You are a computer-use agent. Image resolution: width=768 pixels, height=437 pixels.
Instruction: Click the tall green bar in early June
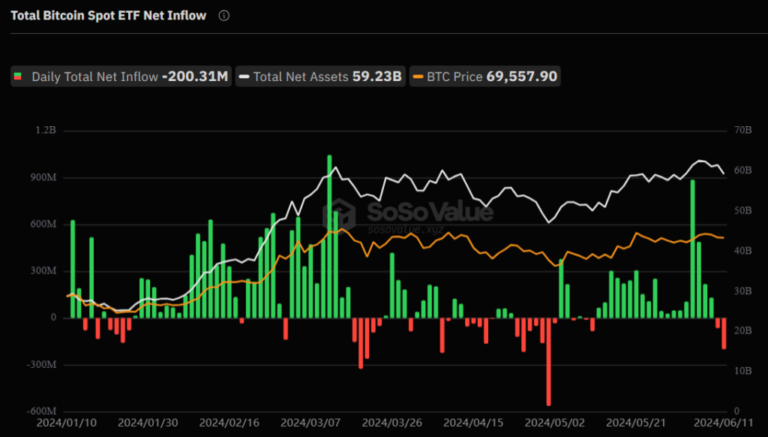693,249
